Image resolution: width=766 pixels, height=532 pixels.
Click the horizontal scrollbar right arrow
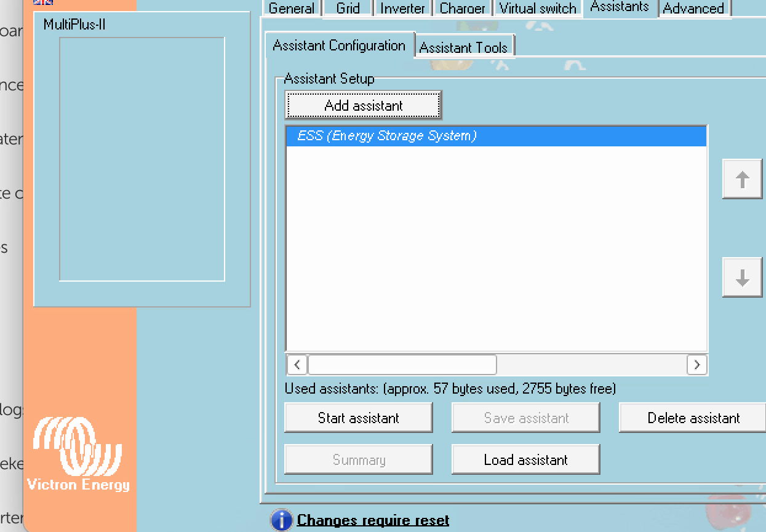[x=696, y=365]
